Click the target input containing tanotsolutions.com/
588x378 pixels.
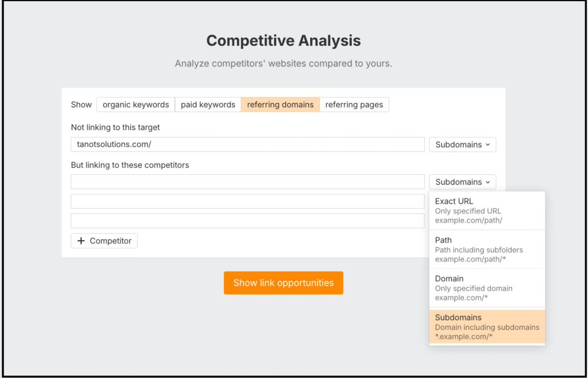coord(247,145)
